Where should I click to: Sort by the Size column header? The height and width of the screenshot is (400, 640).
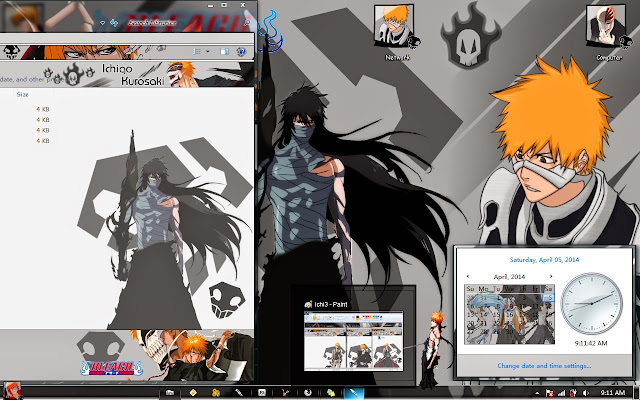pyautogui.click(x=22, y=94)
